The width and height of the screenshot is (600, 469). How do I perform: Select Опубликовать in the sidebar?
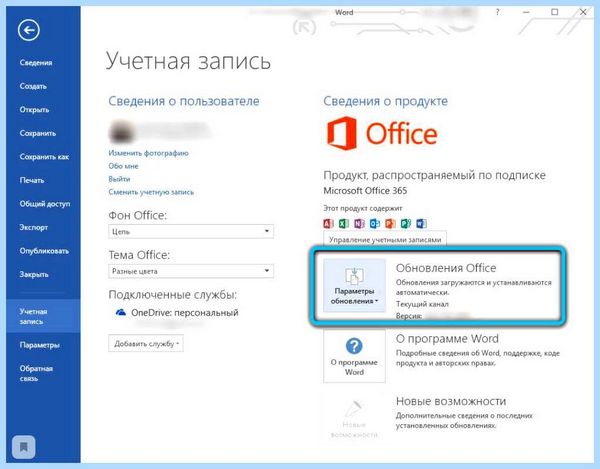point(44,251)
